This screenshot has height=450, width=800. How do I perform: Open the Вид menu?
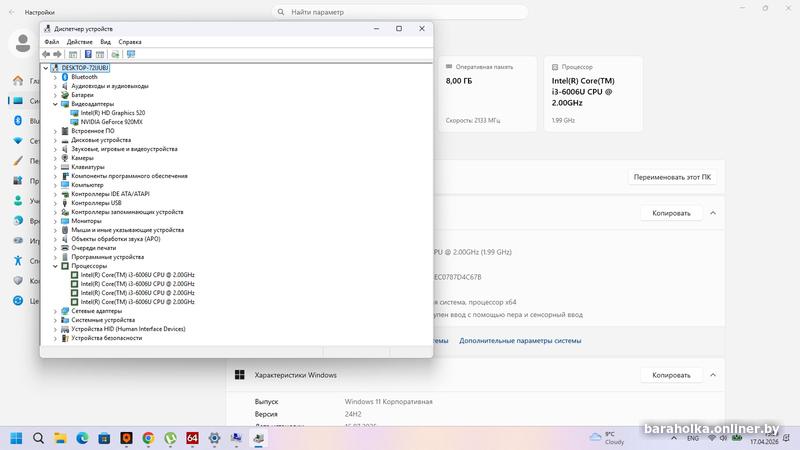pos(105,42)
